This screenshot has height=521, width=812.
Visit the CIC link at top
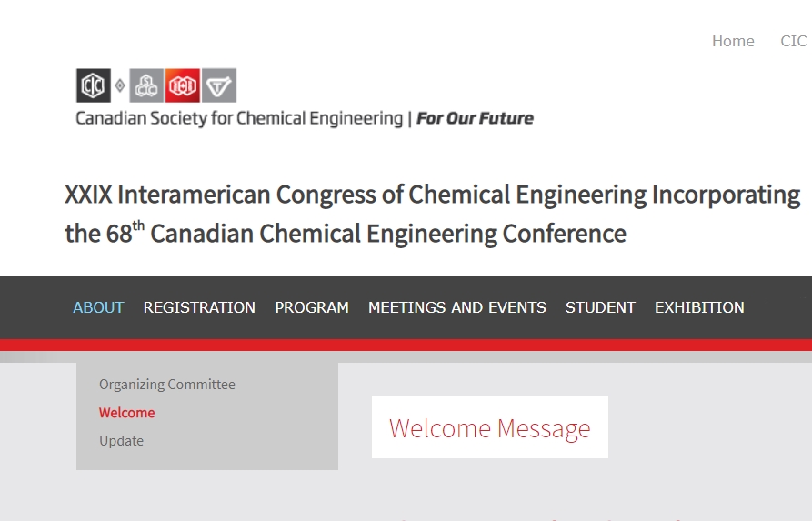tap(793, 41)
